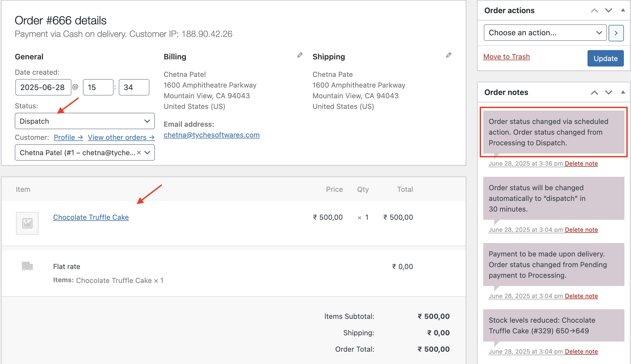Open the Customer selection dropdown
The image size is (631, 364).
pos(147,153)
